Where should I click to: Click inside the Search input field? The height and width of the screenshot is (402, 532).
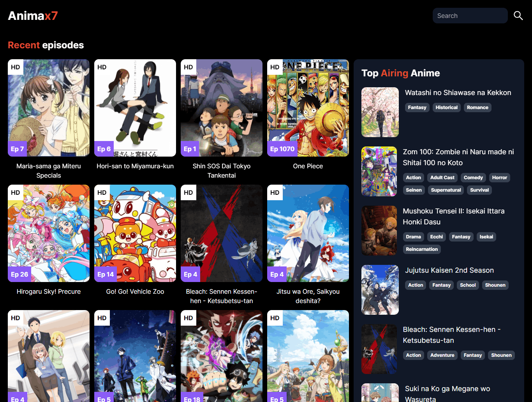(x=470, y=16)
